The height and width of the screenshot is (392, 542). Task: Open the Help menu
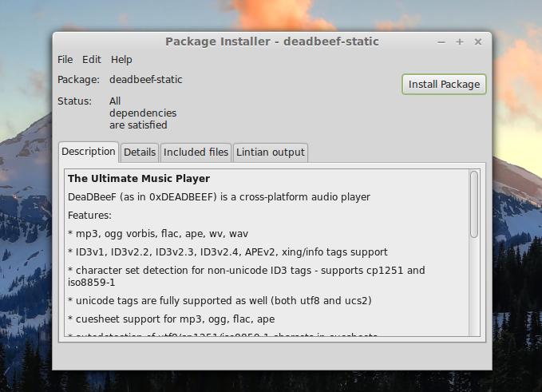[121, 60]
